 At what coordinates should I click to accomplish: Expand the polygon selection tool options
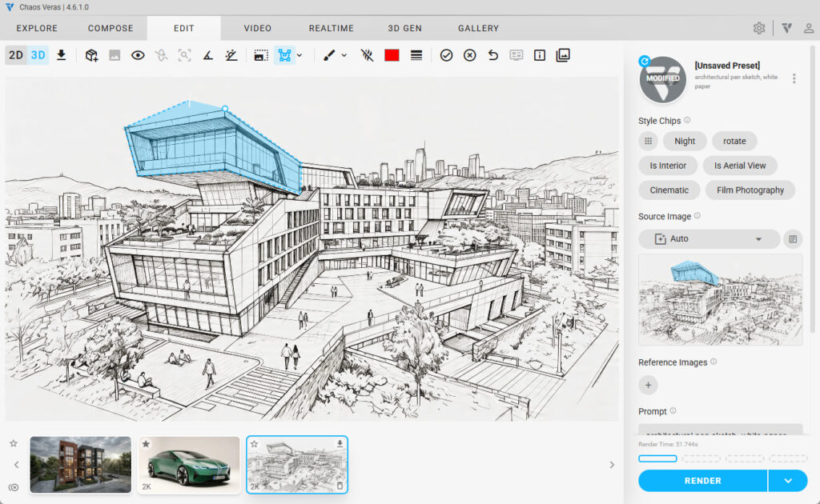click(x=299, y=55)
